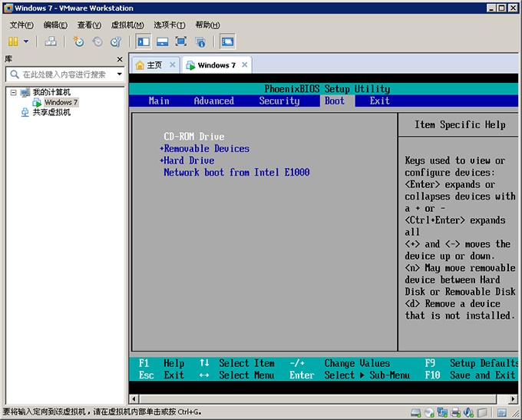The width and height of the screenshot is (522, 420).
Task: Click the horizontal scrollbar right arrow
Action: coord(513,399)
